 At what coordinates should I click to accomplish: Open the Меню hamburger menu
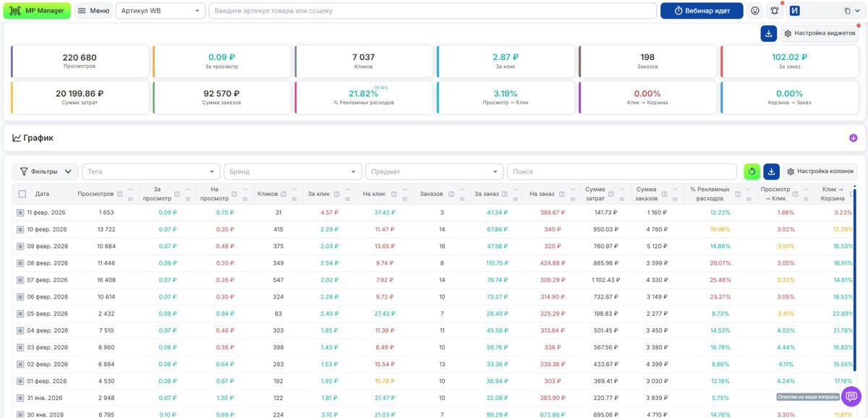coord(93,11)
